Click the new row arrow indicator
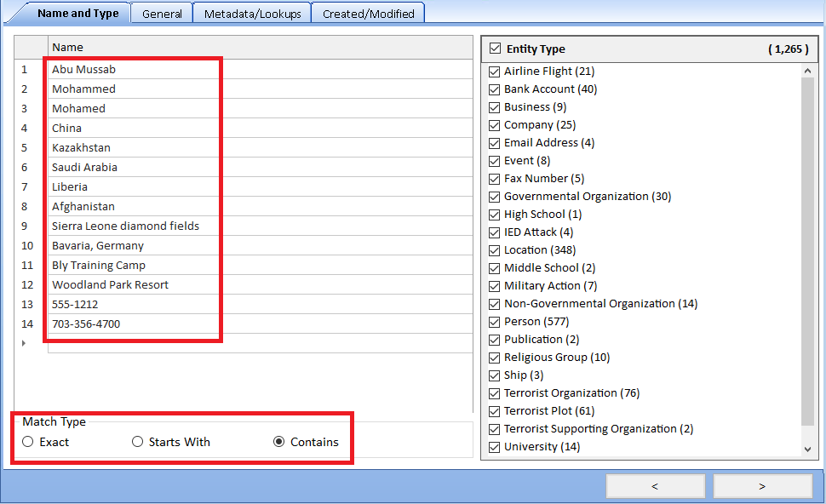The width and height of the screenshot is (826, 504). (24, 343)
